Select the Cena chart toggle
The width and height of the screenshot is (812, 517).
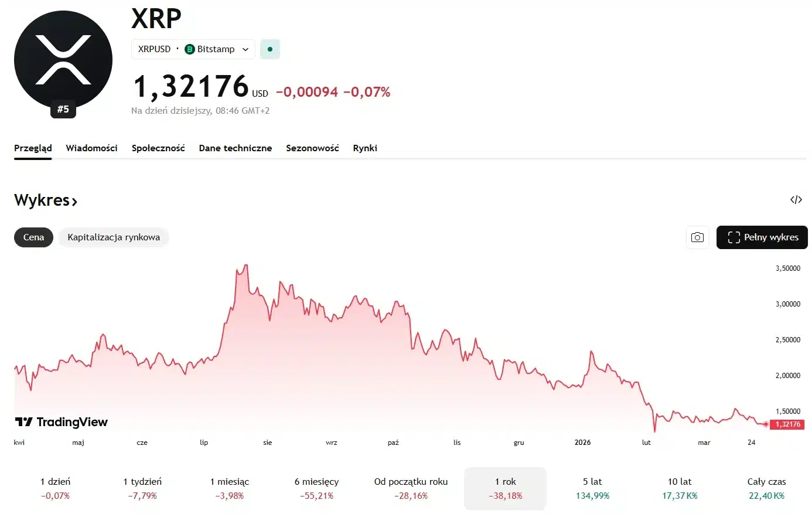(33, 237)
